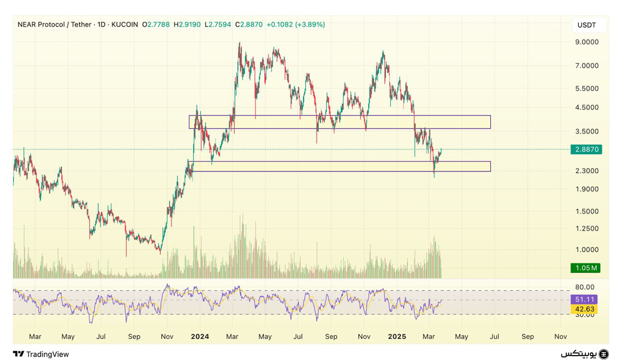The image size is (622, 364).
Task: Select the upper purple resistance zone rectangle
Action: (339, 122)
